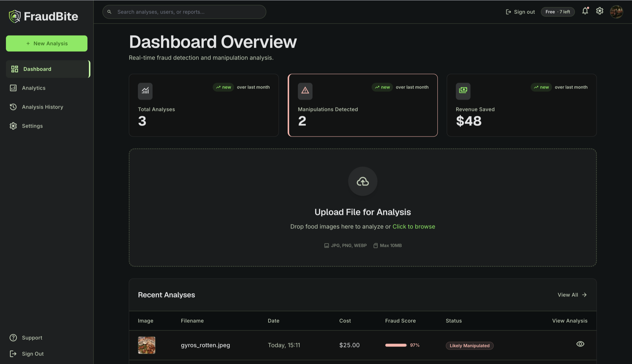Click the Date column header

click(274, 321)
